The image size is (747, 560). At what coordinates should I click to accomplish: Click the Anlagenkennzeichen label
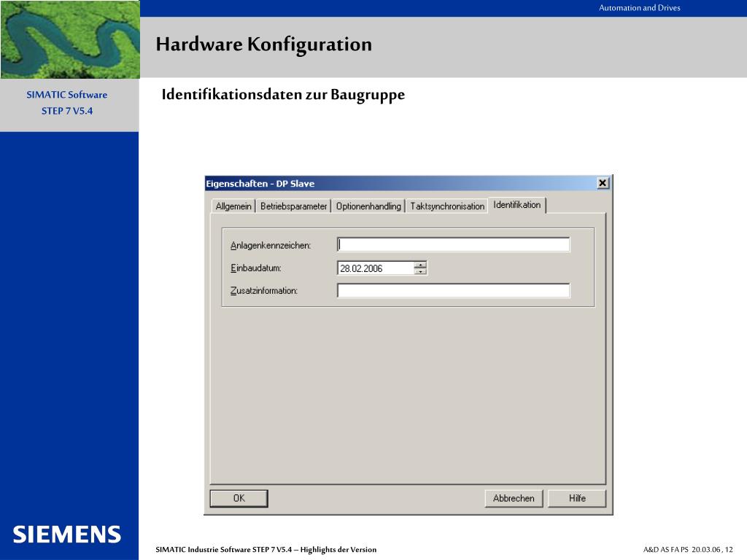271,245
